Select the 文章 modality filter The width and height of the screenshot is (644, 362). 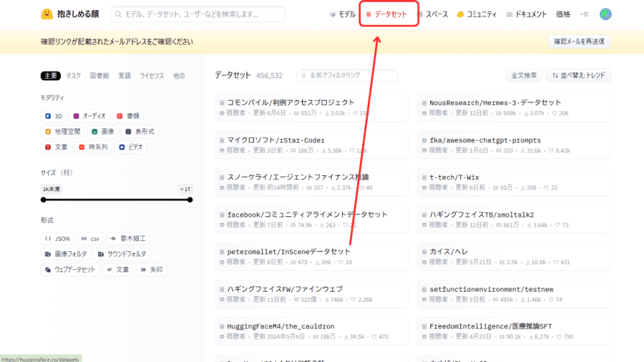tap(56, 147)
